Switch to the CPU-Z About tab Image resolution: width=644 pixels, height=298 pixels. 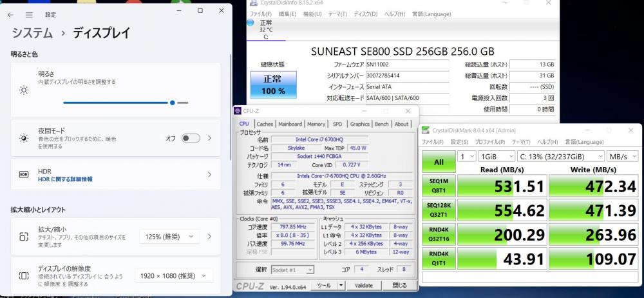(401, 124)
